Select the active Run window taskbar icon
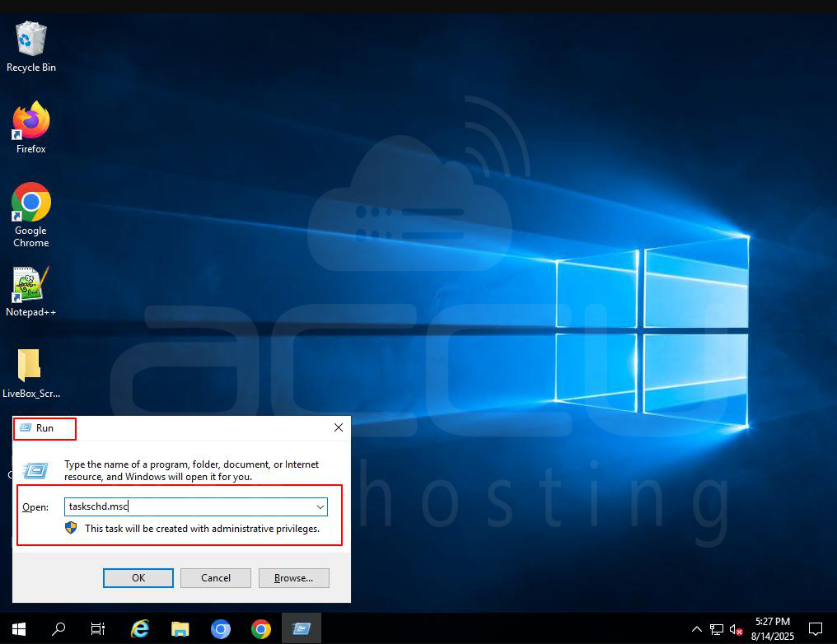The image size is (837, 644). (302, 628)
